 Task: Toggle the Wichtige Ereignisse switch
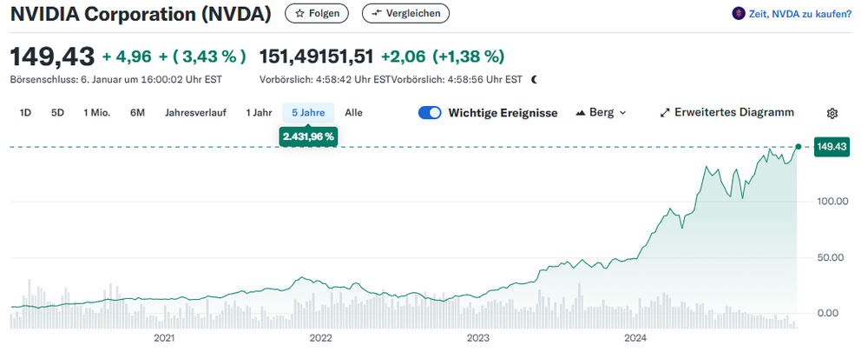tap(430, 113)
